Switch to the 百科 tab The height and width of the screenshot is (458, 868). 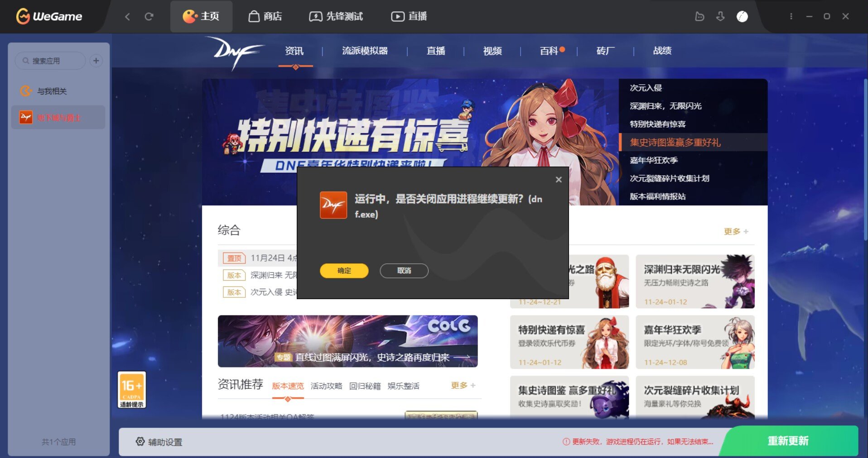[x=550, y=51]
